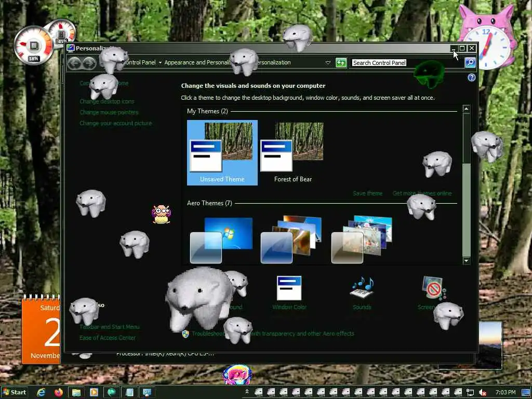Click the 7:03 PM taskbar clock
This screenshot has height=399, width=532.
505,393
